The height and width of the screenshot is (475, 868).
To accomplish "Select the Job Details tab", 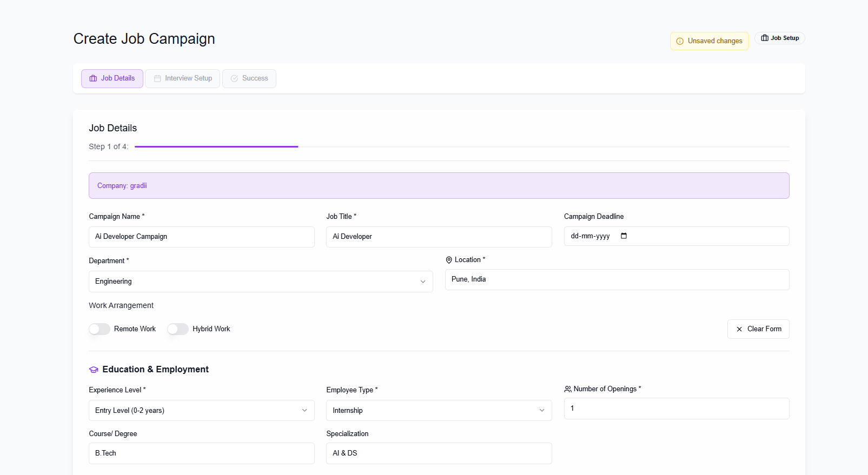I will [x=112, y=78].
